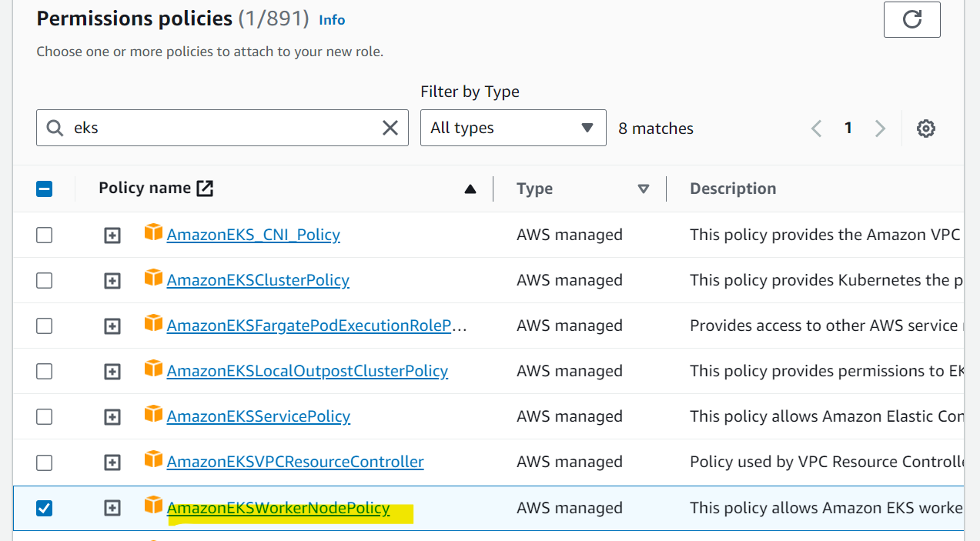Click the orange icon for AmazonEKSWorkerNodePolicy
The image size is (980, 541).
(154, 506)
